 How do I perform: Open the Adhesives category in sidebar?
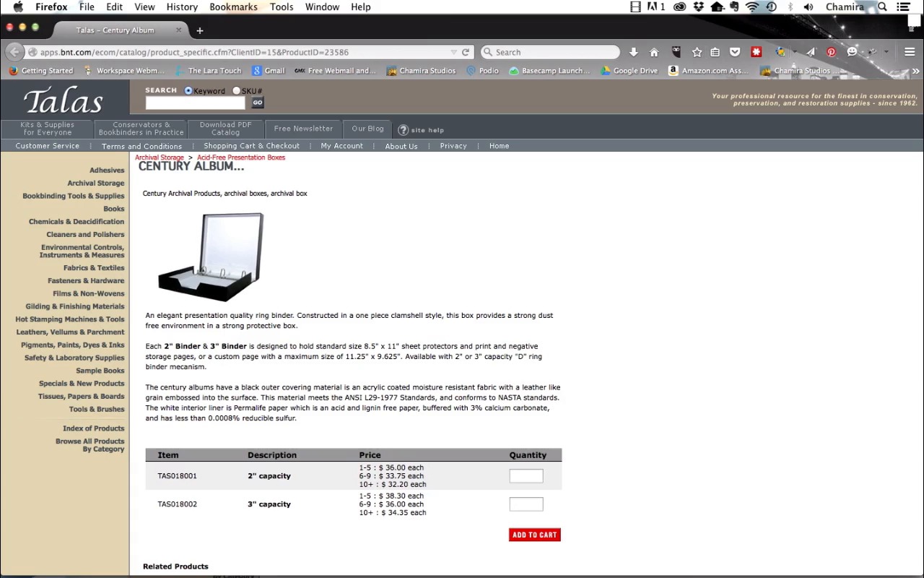[x=107, y=171]
